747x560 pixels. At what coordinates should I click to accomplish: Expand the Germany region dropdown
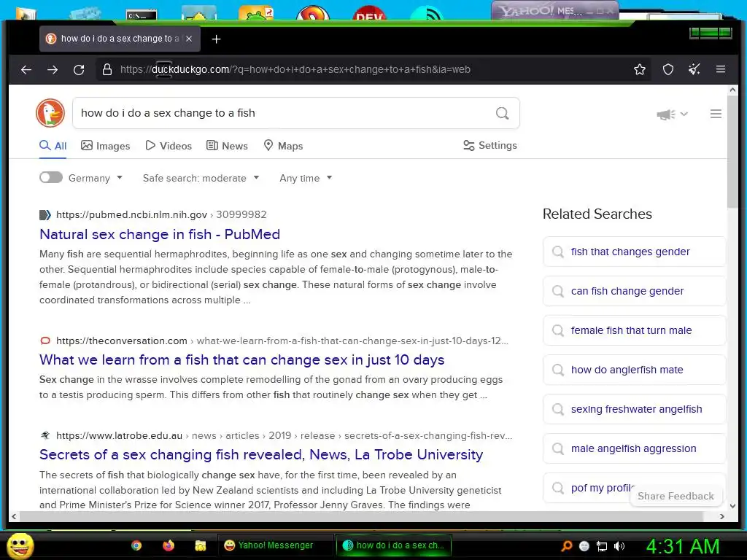[96, 178]
